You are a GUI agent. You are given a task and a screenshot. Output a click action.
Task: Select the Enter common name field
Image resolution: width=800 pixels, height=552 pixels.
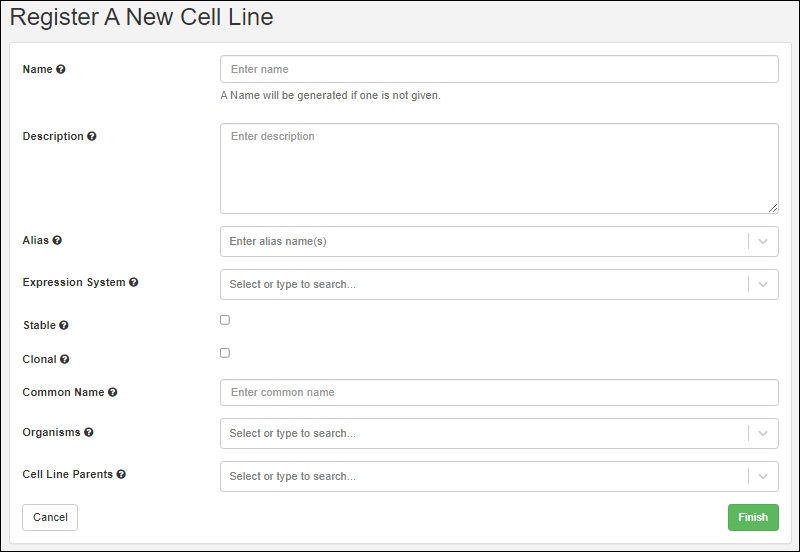click(x=498, y=392)
